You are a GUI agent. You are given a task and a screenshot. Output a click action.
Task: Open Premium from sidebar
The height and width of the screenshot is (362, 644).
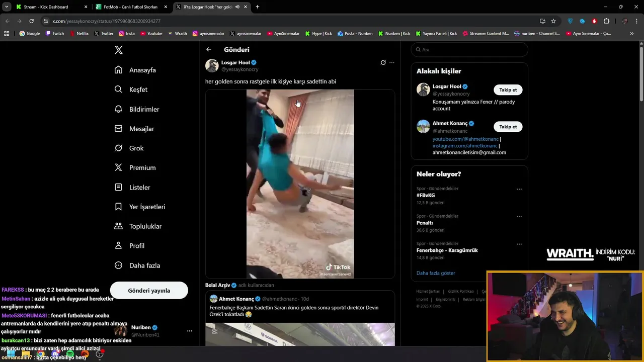(x=135, y=167)
